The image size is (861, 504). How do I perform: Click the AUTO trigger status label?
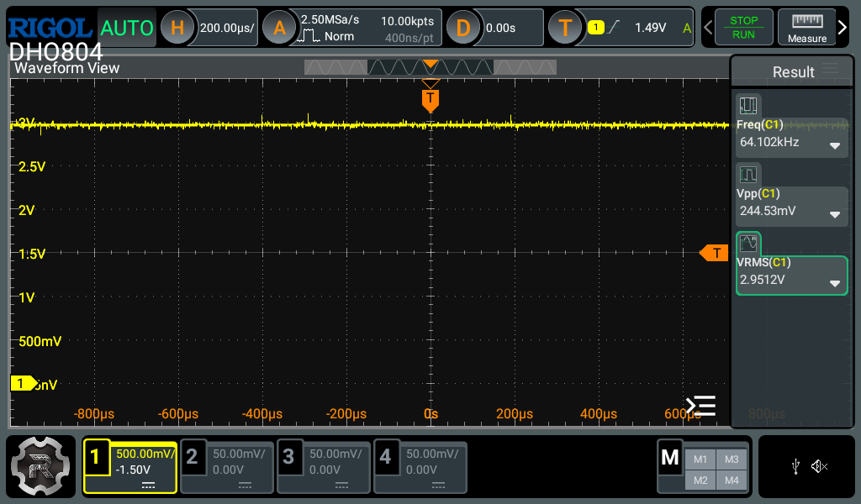(127, 28)
